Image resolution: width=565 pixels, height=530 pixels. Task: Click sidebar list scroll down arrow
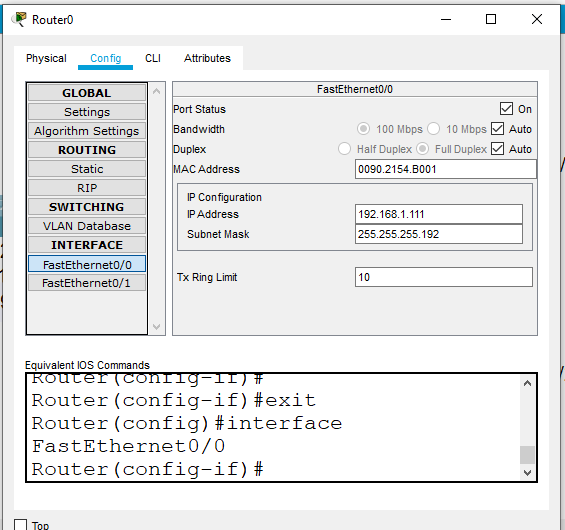(x=156, y=327)
